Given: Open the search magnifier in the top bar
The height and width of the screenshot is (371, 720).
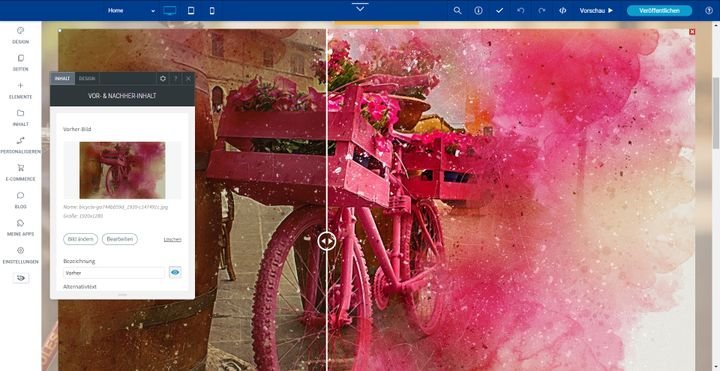Looking at the screenshot, I should 457,11.
